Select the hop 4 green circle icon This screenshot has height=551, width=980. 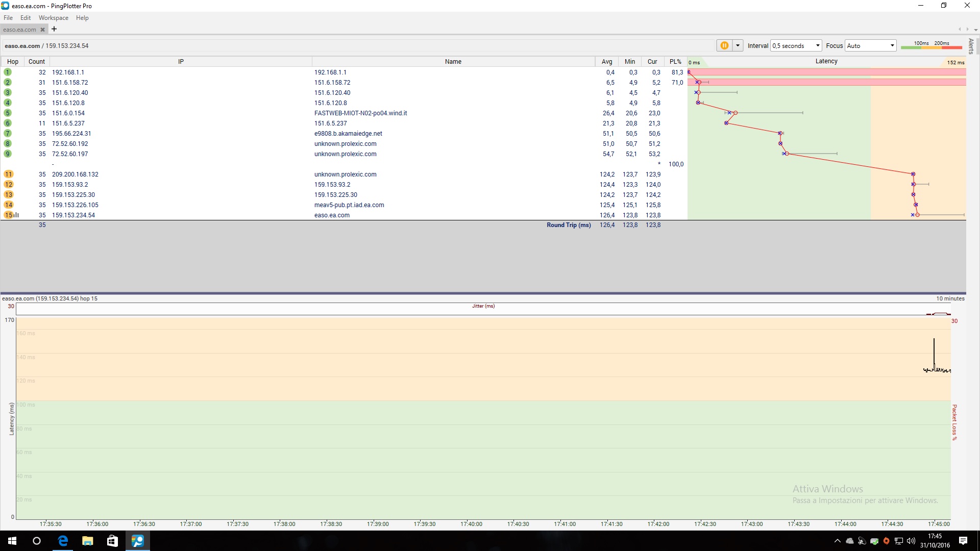(x=8, y=103)
